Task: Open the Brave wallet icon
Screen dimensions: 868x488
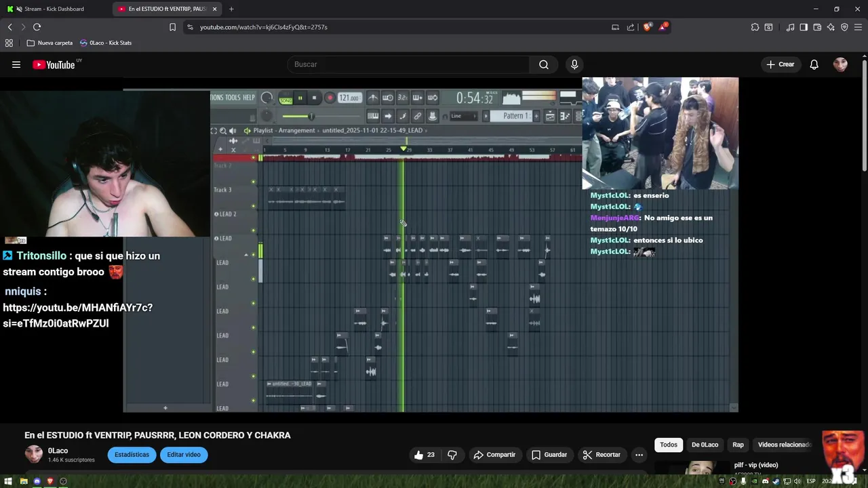Action: pyautogui.click(x=817, y=27)
